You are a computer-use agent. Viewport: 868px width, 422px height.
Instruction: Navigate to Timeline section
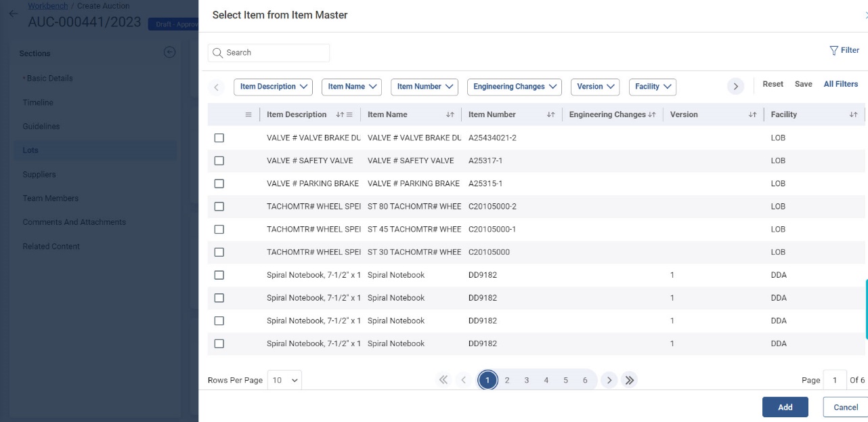(38, 102)
